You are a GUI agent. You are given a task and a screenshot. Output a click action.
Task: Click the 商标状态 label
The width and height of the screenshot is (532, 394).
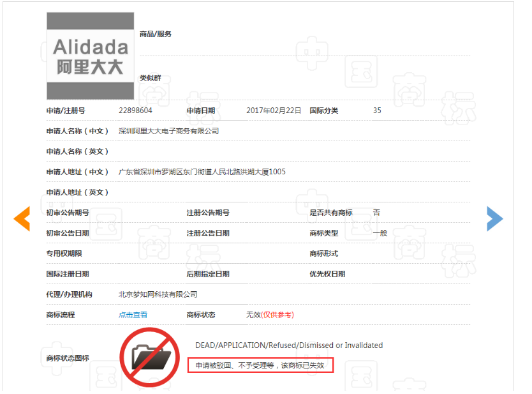(201, 315)
